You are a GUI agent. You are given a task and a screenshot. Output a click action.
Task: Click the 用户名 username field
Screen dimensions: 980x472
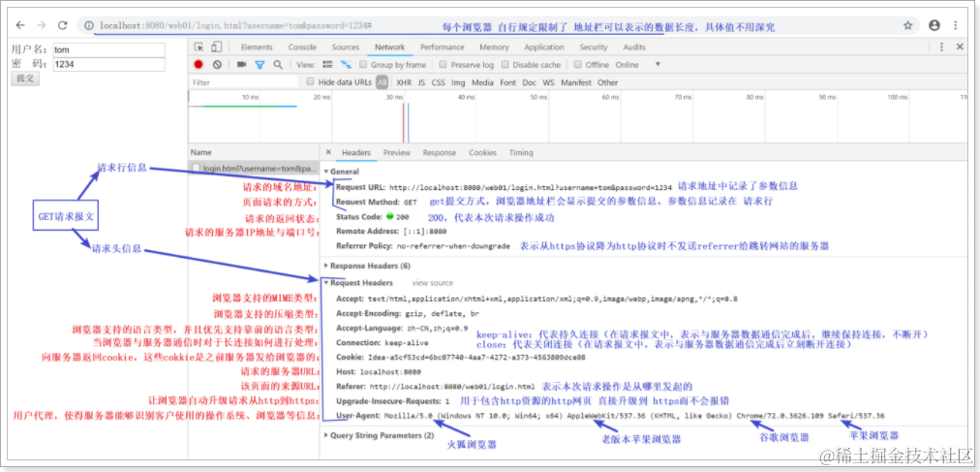[x=108, y=49]
